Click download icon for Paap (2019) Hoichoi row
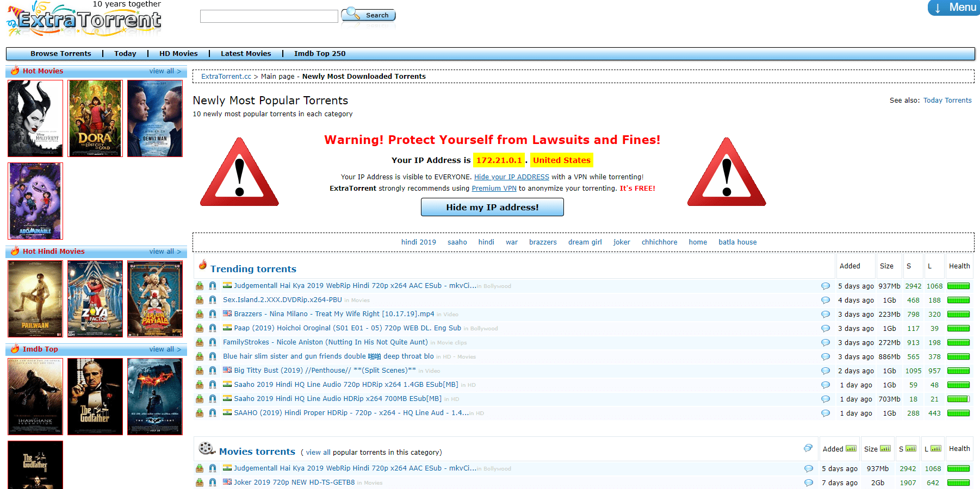980x489 pixels. tap(200, 328)
